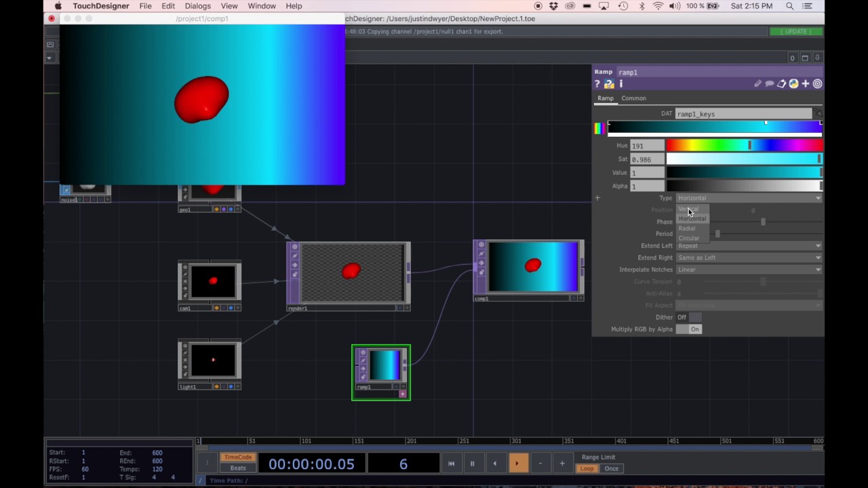This screenshot has width=868, height=488.
Task: Toggle viewer active icon on ramp1 node
Action: point(363,352)
